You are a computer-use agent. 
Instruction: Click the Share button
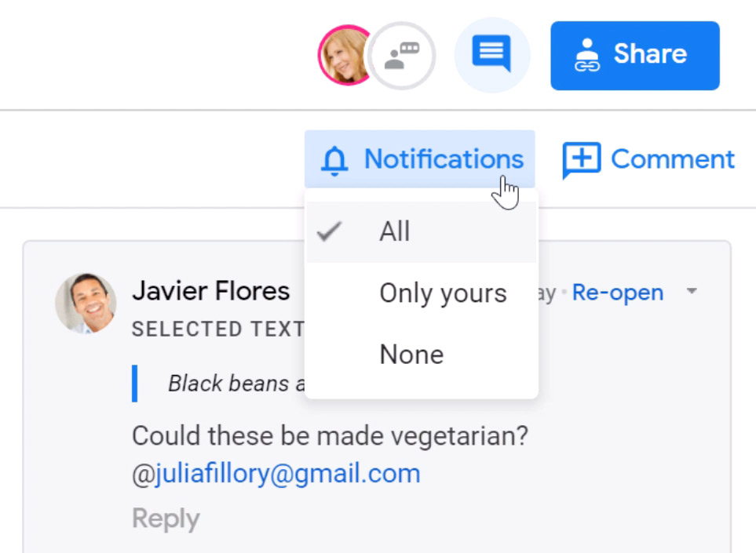(634, 53)
